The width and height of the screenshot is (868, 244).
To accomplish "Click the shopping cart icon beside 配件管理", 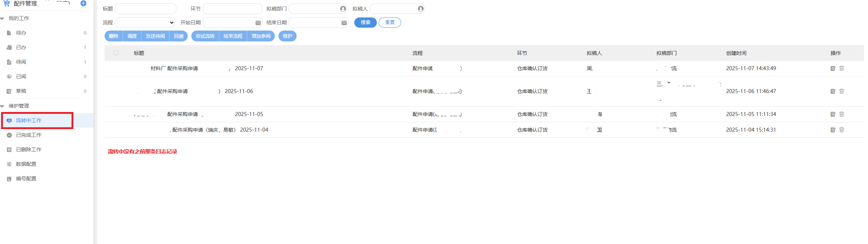I will coord(7,3).
